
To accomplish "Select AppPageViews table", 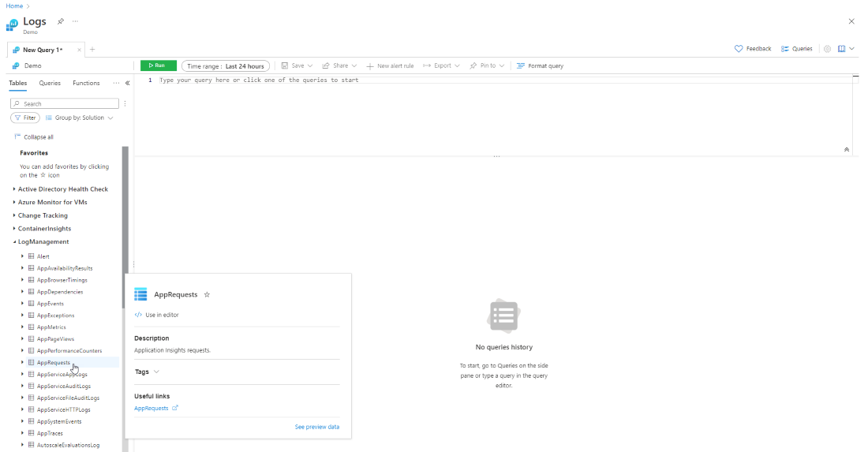I will tap(55, 339).
